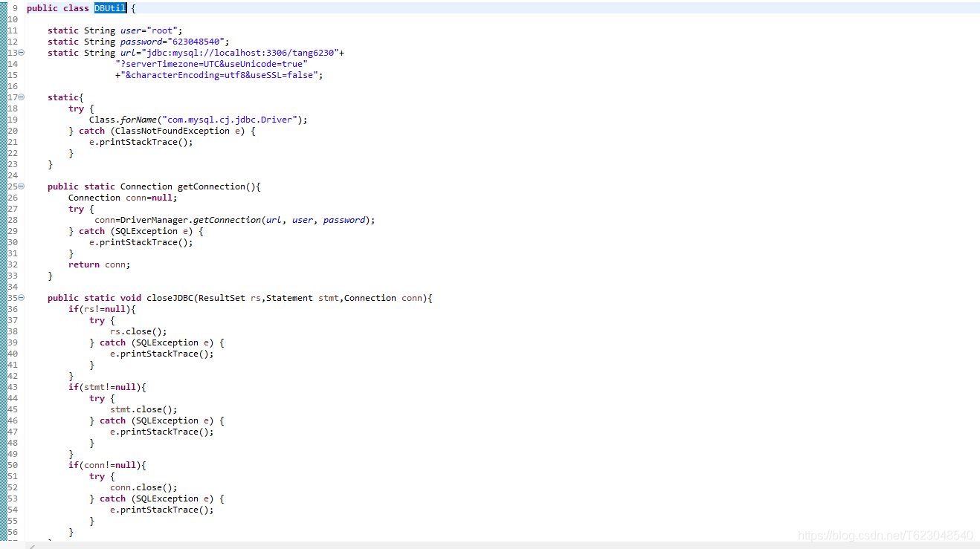Click the "&characterEncoding=utf8&useSSL=false" string
Viewport: 980px width, 549px height.
click(x=219, y=75)
